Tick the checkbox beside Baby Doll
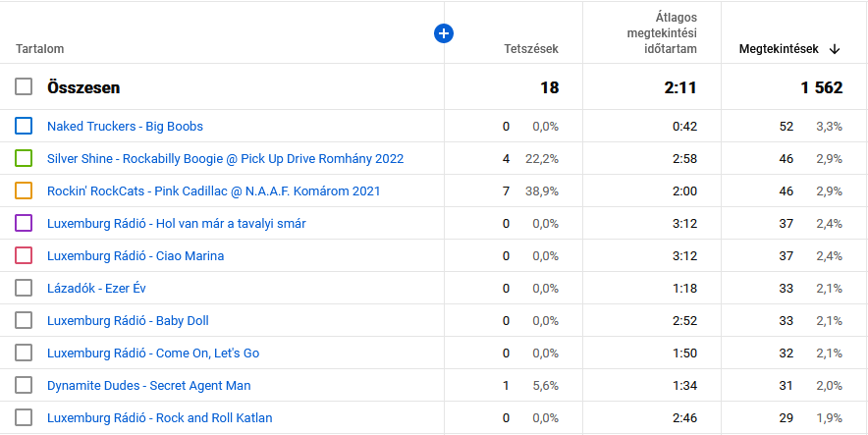 [25, 320]
